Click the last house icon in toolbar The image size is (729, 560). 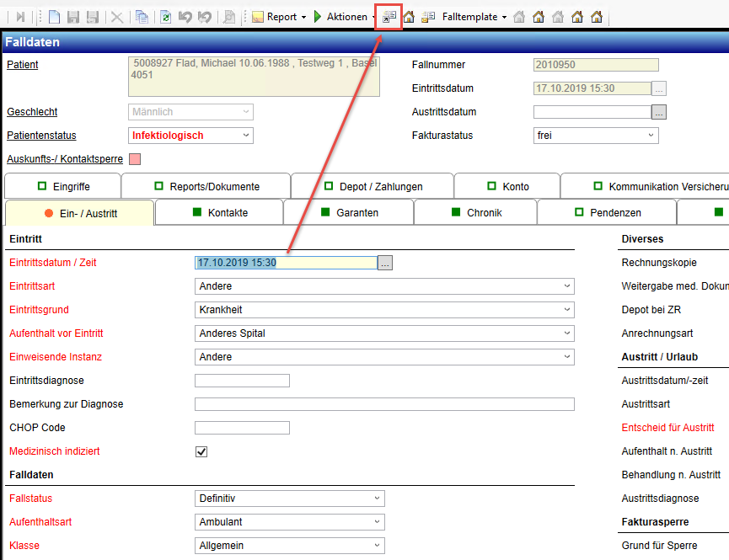pos(597,17)
